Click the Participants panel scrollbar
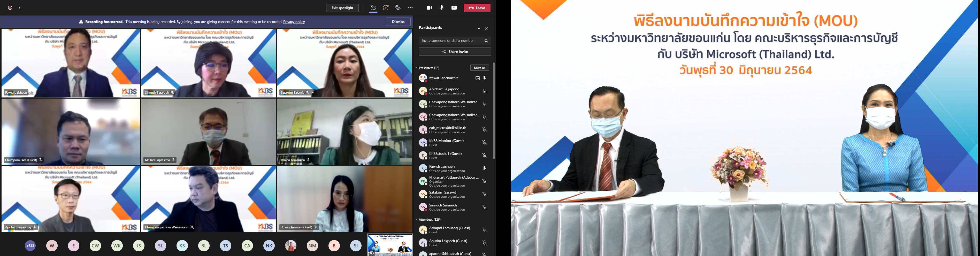Viewport: 980px width, 256px height. pos(494,110)
